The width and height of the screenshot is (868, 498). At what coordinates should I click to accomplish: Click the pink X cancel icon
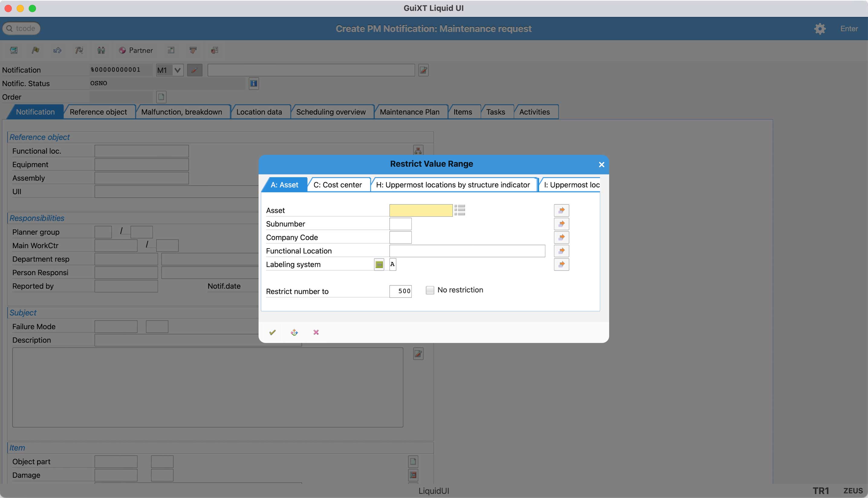click(x=316, y=332)
